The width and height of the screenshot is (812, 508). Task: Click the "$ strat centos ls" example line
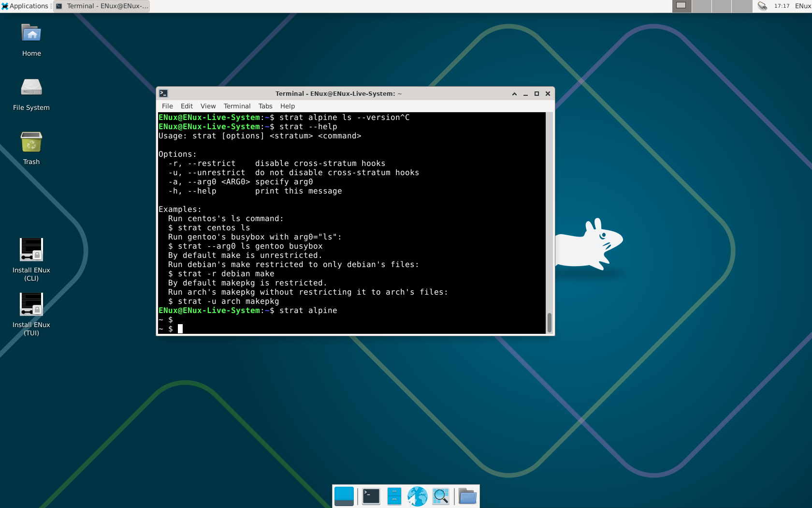click(209, 228)
